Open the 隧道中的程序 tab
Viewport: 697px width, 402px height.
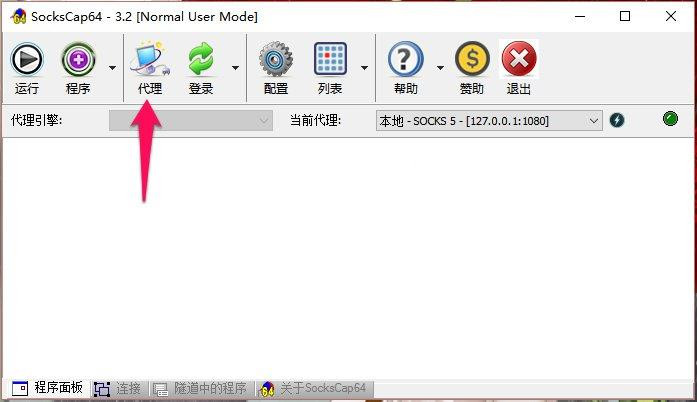tap(200, 388)
